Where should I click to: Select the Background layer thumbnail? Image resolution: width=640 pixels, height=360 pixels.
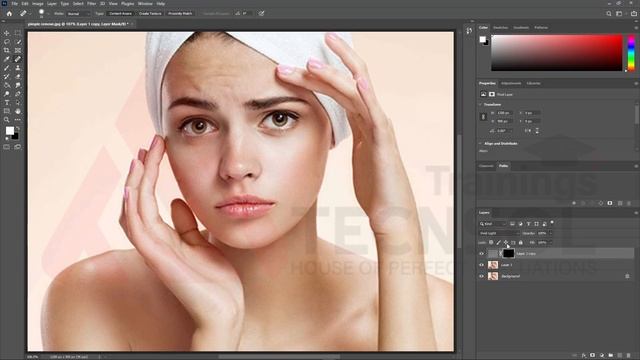pyautogui.click(x=493, y=276)
